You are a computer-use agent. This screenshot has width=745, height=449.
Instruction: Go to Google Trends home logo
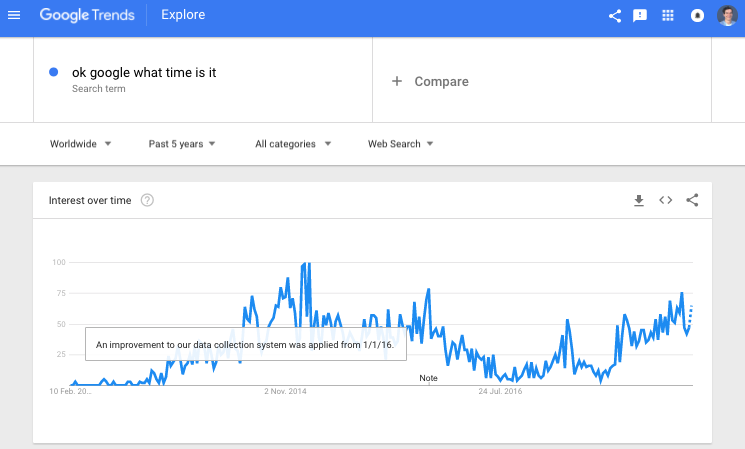[x=87, y=16]
